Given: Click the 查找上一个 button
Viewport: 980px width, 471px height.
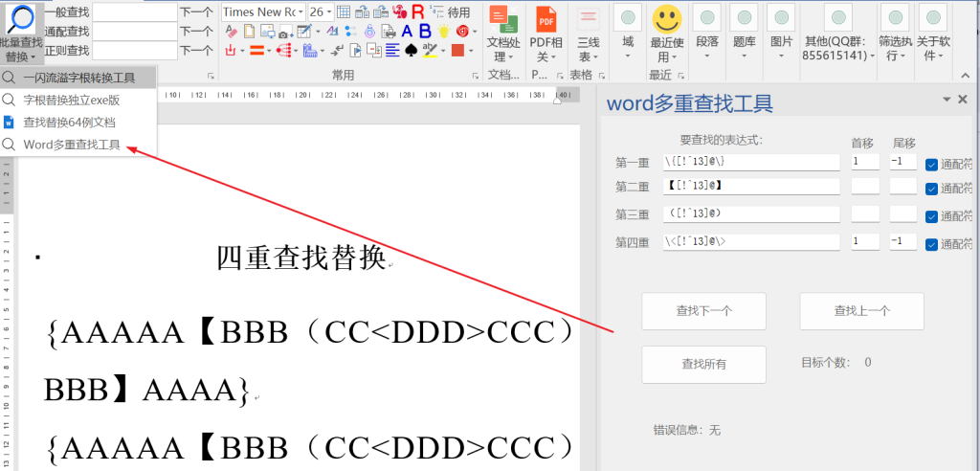Looking at the screenshot, I should 862,311.
